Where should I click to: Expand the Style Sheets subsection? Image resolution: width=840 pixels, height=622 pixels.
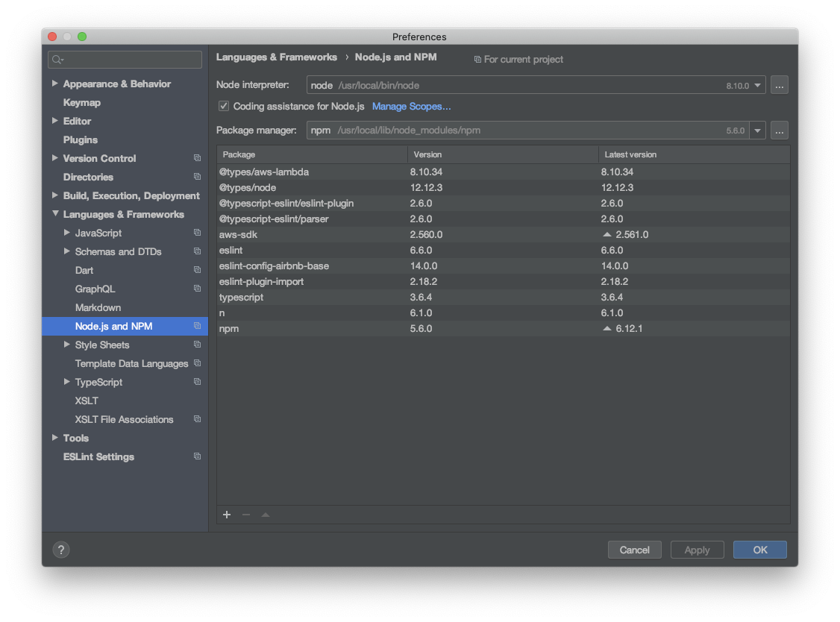[66, 345]
